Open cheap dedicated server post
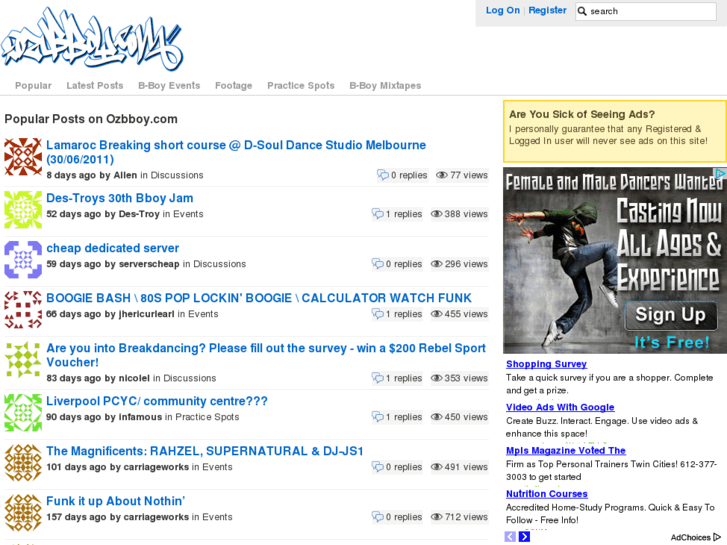Screen dimensions: 727x545 coord(113,248)
